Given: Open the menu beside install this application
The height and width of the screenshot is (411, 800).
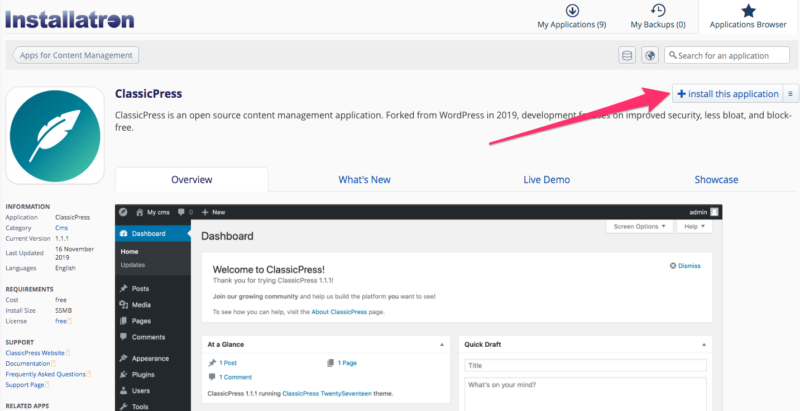Looking at the screenshot, I should pyautogui.click(x=790, y=94).
